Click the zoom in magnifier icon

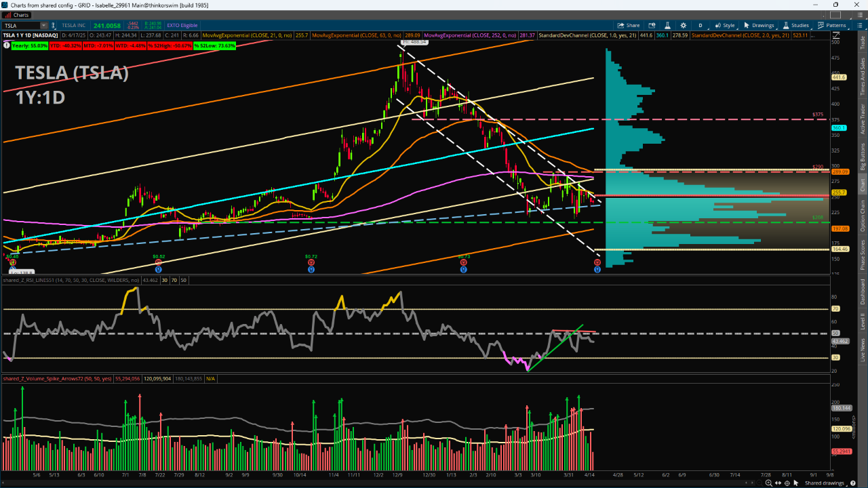click(x=768, y=483)
